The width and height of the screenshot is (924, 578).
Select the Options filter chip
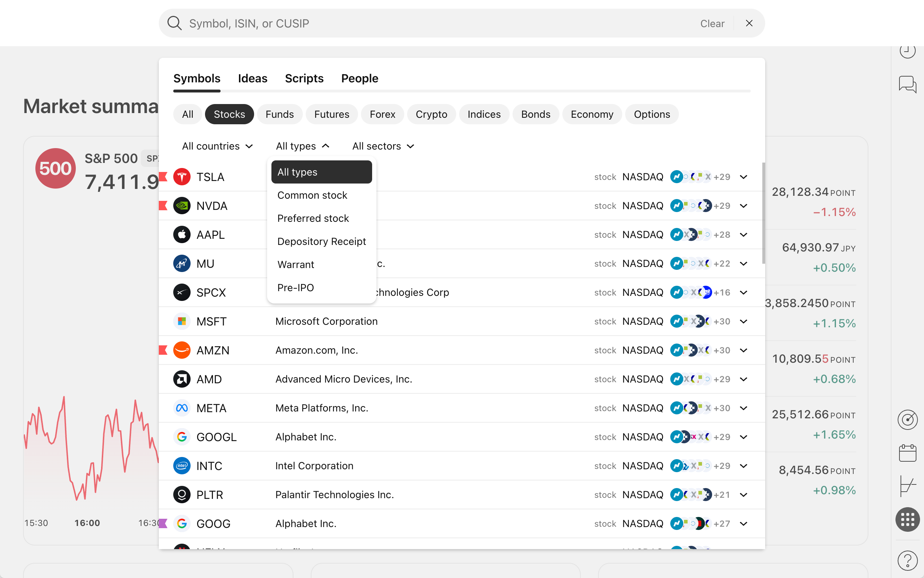(652, 114)
